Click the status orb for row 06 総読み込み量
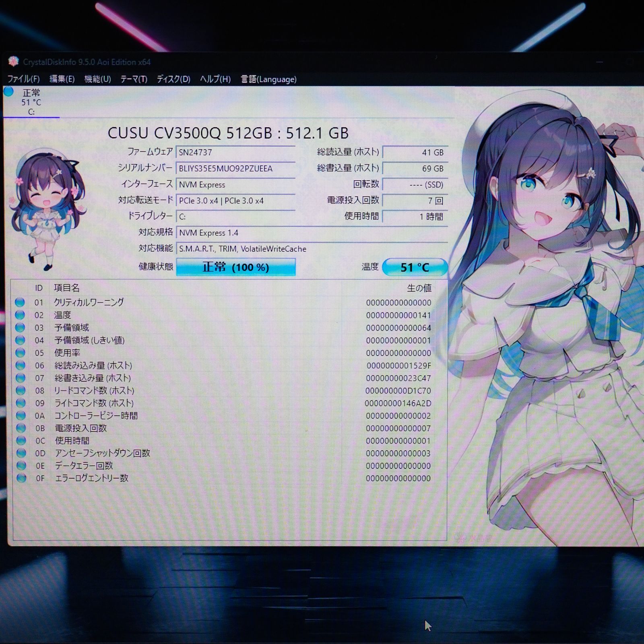 pos(20,365)
